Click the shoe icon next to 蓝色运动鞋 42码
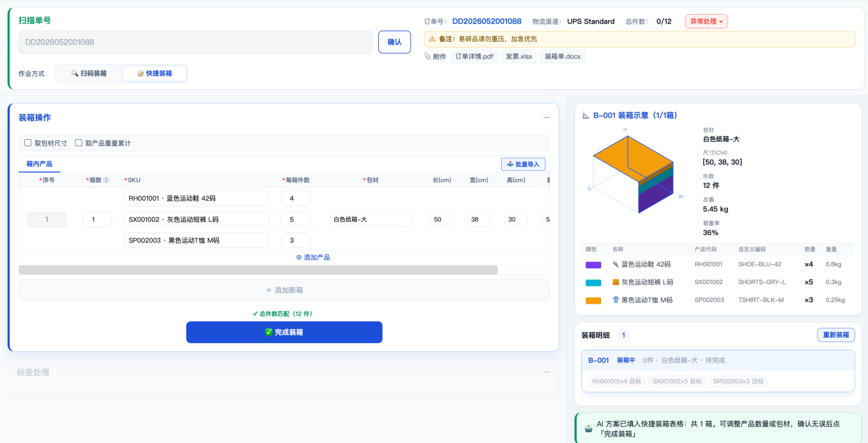This screenshot has width=868, height=443. tap(616, 264)
